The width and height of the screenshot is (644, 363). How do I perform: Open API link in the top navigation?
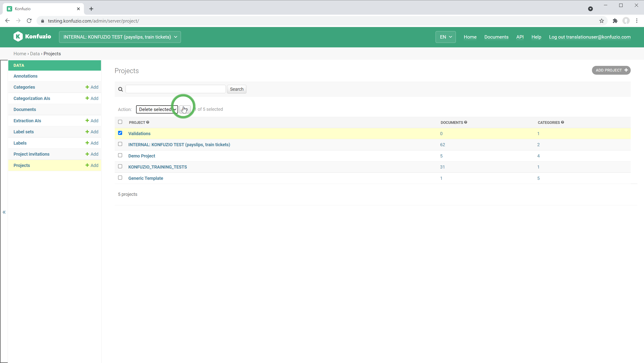pyautogui.click(x=520, y=37)
